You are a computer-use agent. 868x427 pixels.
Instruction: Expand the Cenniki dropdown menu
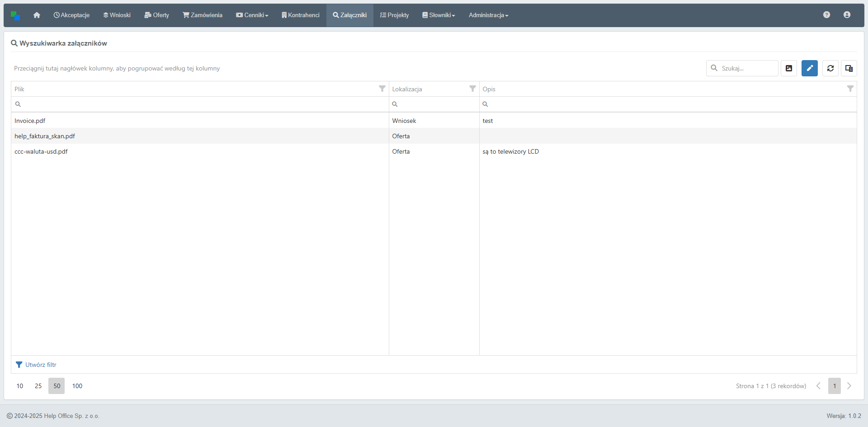[252, 15]
